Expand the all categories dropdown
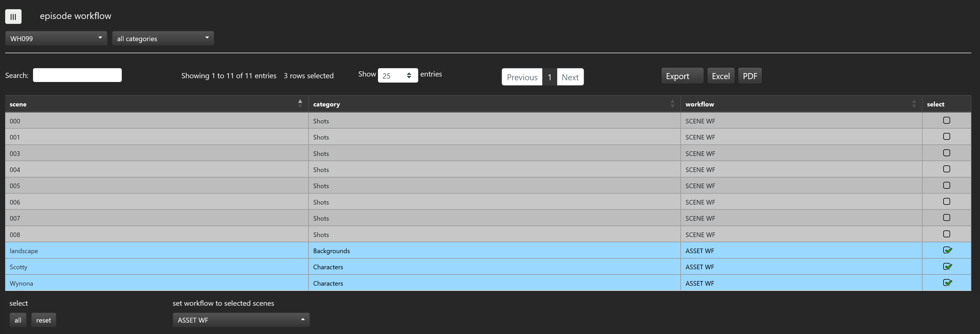 163,39
